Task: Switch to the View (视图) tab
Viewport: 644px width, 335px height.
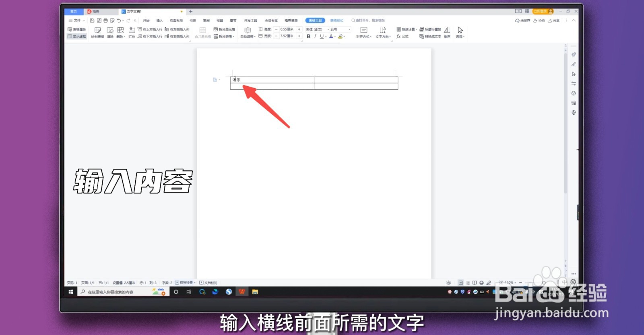Action: (219, 21)
